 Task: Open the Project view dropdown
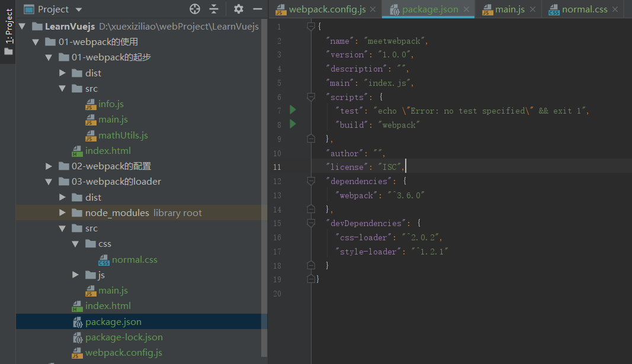(x=79, y=9)
